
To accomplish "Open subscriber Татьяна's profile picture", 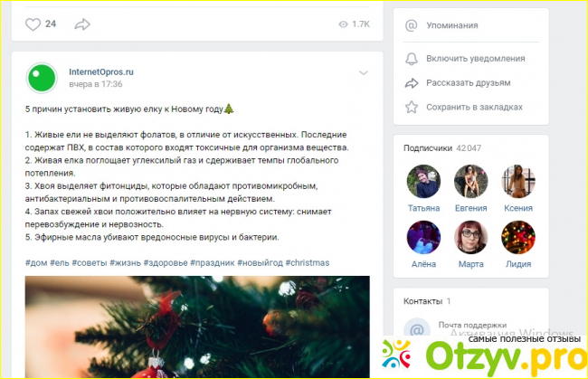I will coord(423,182).
